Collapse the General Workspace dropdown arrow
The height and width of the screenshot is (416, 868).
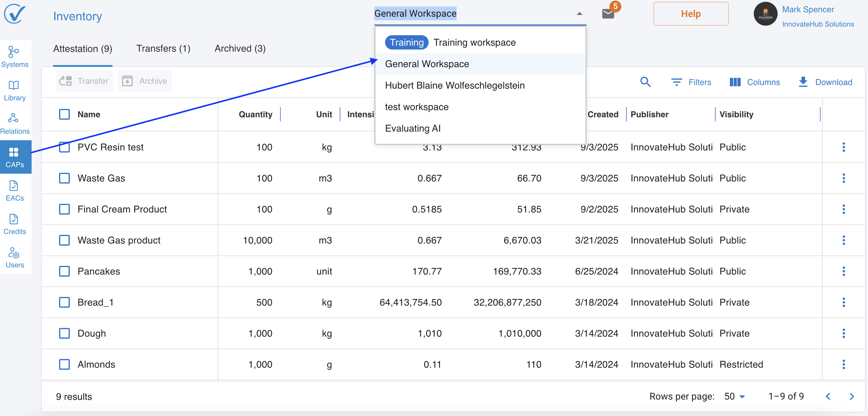[x=579, y=14]
